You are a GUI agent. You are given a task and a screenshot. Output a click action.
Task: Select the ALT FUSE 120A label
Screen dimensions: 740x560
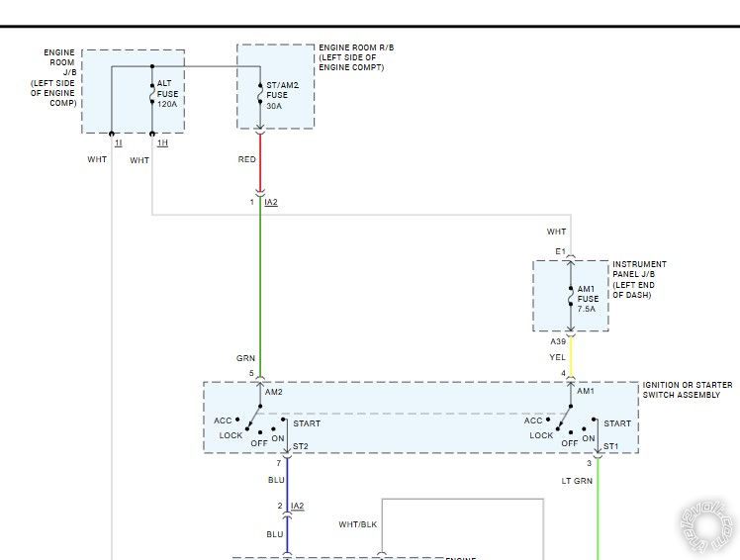point(167,93)
